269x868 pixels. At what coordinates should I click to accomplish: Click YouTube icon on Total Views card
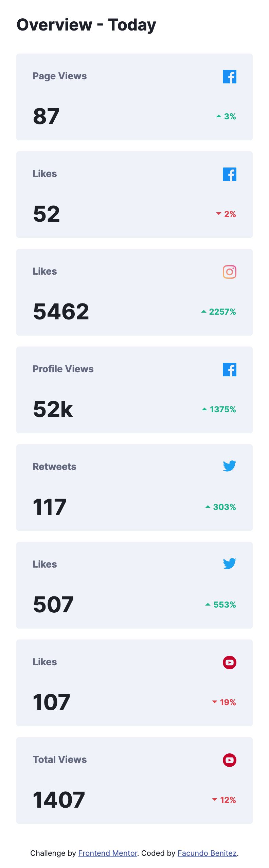click(x=230, y=760)
